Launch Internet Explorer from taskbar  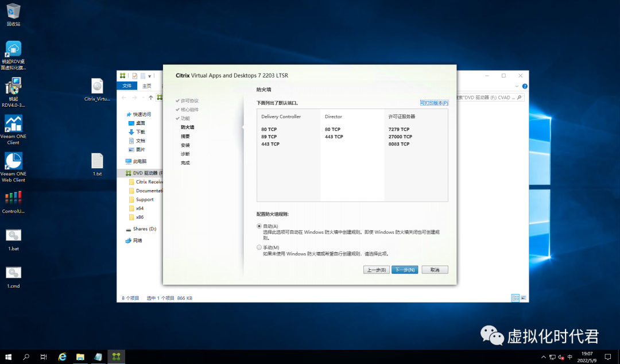tap(62, 357)
